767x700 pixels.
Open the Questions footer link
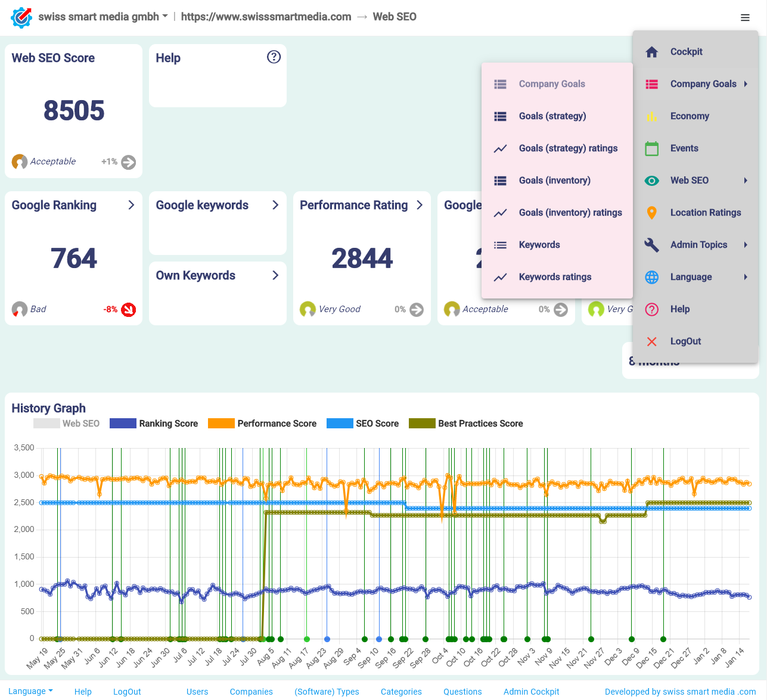click(x=462, y=692)
